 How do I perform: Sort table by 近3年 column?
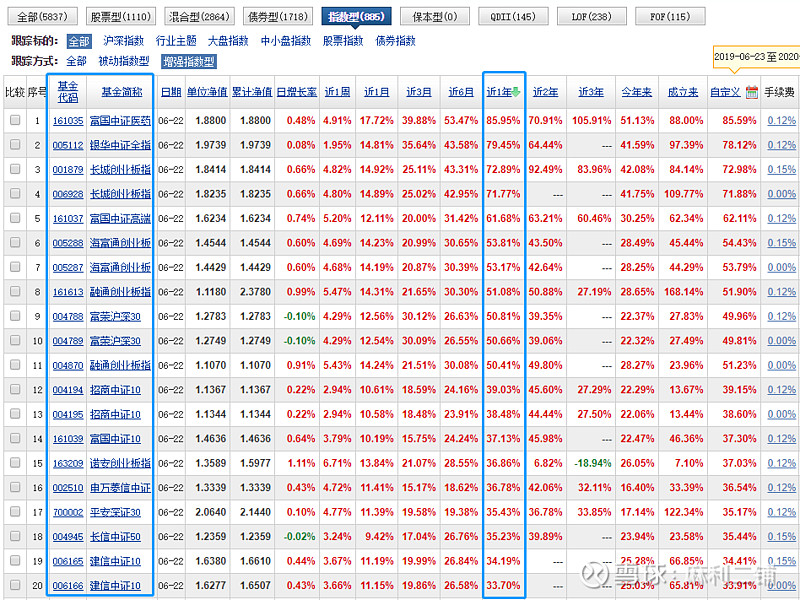coord(591,92)
